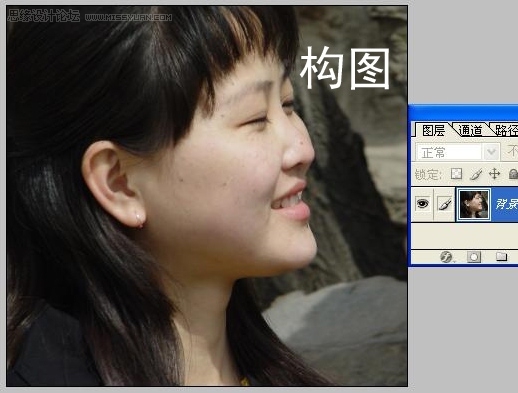Toggle lock position move icon
518x393 pixels.
(494, 174)
